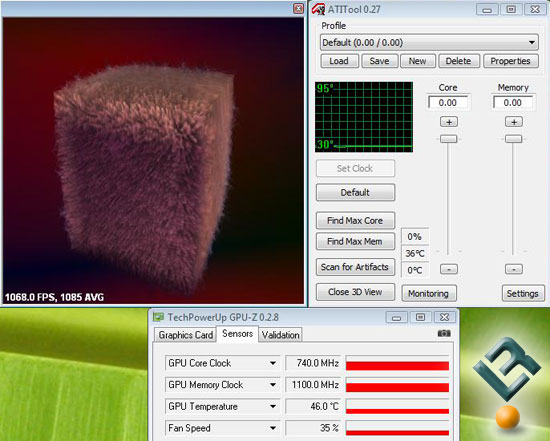Expand the GPU Temperature sensor dropdown

(273, 407)
